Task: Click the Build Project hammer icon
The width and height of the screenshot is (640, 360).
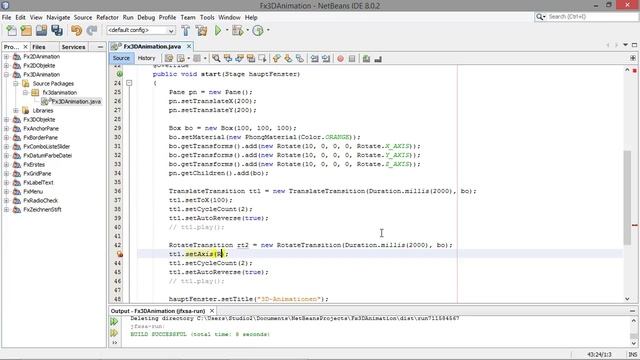Action: coord(185,30)
